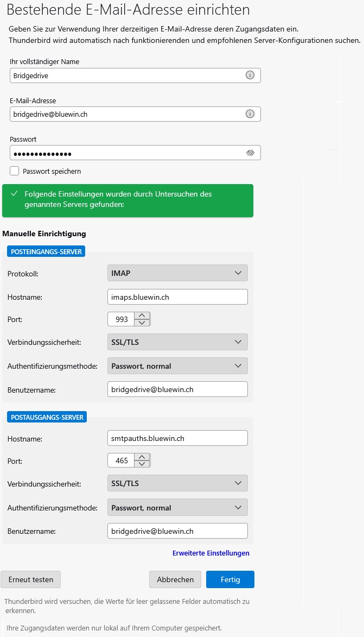Click the outgoing Hostname field smtpauths.bluewin.ch
Image resolution: width=364 pixels, height=637 pixels.
point(177,438)
